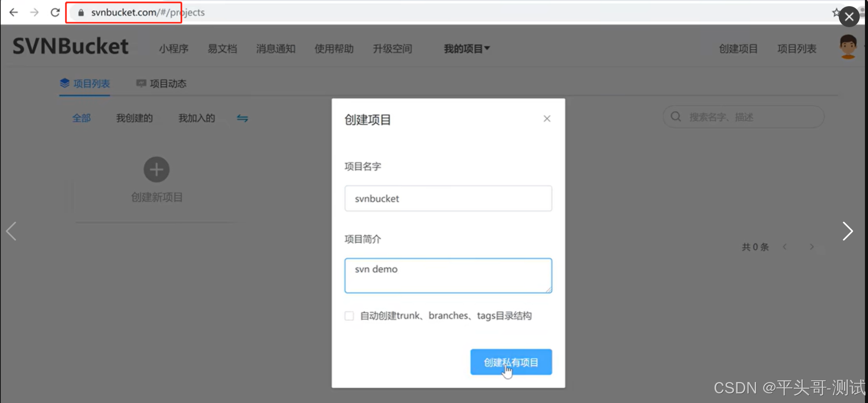Expand the 我的项目 dropdown
Image resolution: width=868 pixels, height=403 pixels.
[466, 49]
